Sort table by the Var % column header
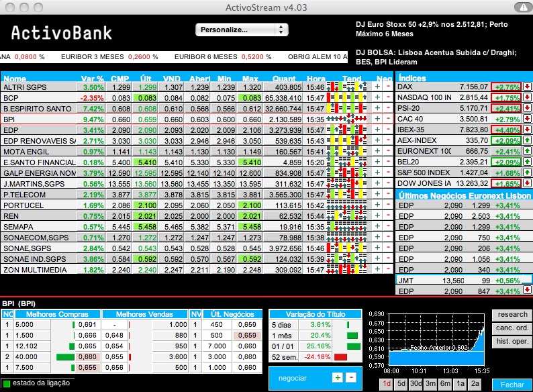This screenshot has width=533, height=392. 92,79
